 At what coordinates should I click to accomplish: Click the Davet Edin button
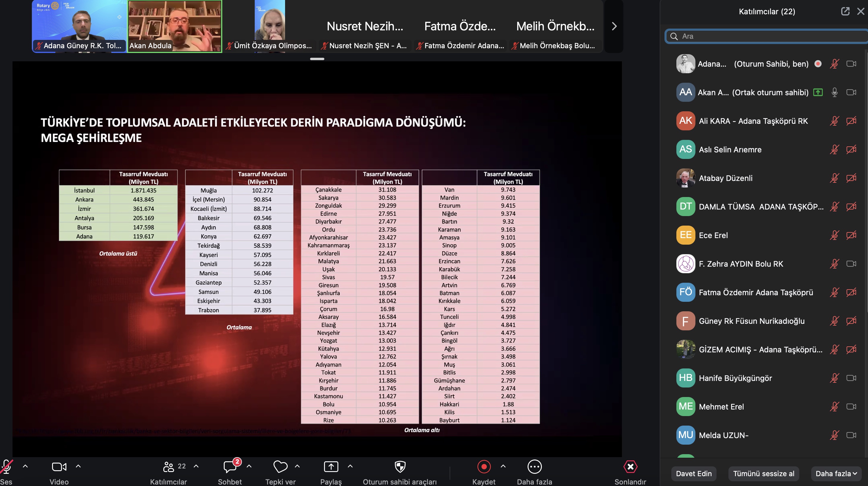tap(693, 474)
